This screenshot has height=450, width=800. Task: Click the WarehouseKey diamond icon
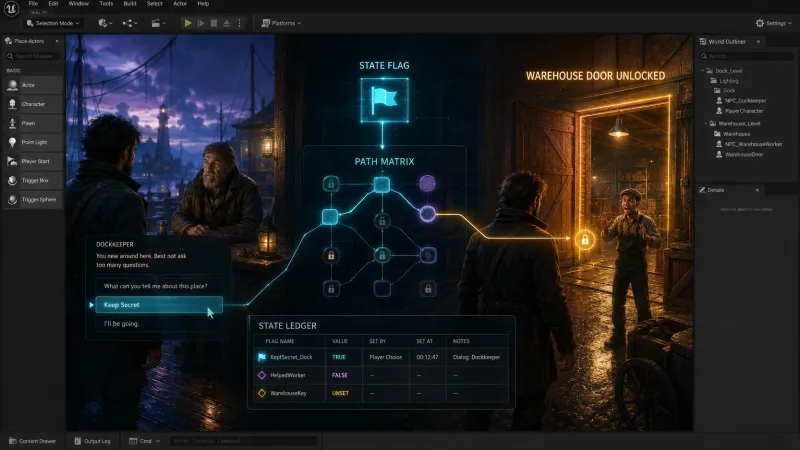click(262, 393)
